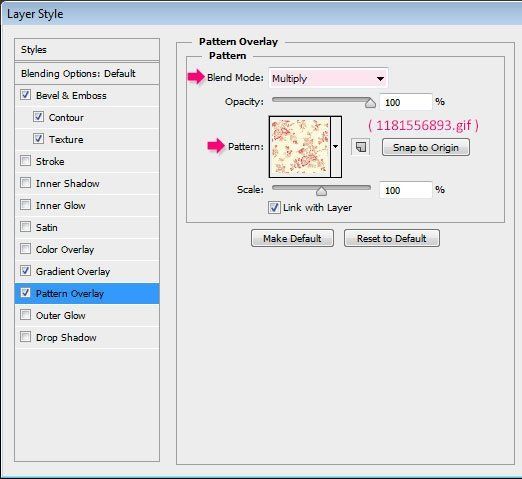This screenshot has height=479, width=522.
Task: Enable the Stroke effect checkbox
Action: click(x=25, y=161)
